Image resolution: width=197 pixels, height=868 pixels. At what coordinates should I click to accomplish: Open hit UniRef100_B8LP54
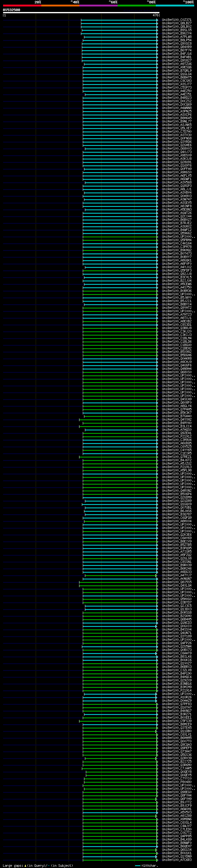tap(177, 40)
